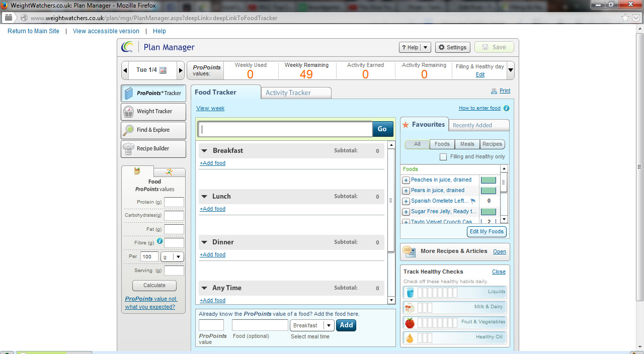Open the Help dropdown arrow

[x=426, y=47]
